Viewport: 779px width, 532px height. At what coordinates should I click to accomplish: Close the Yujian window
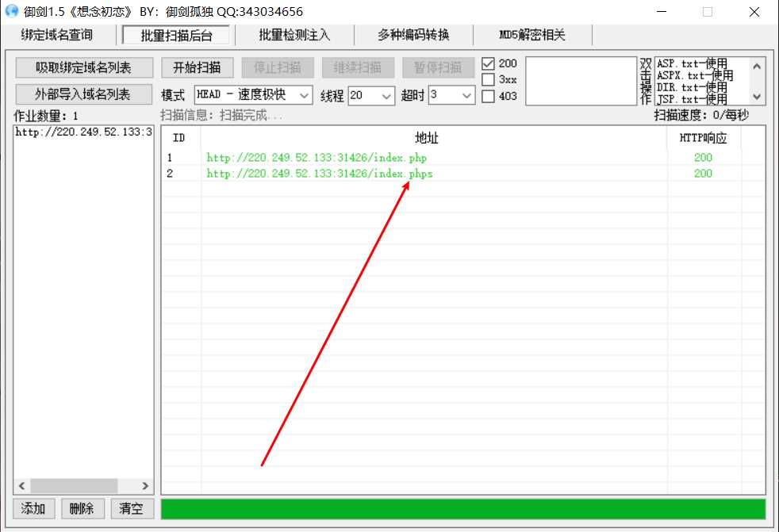point(754,11)
